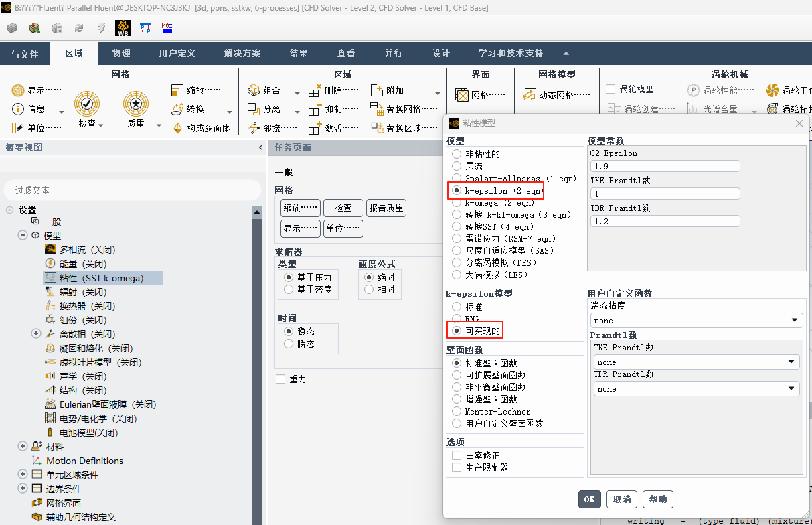
Task: Open the 结果 (Results) ribbon tab
Action: 299,54
